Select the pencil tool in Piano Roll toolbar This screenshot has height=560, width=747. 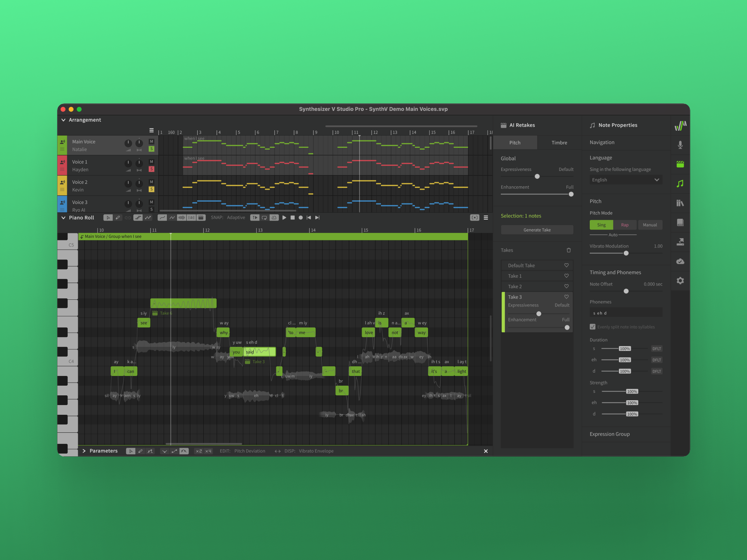pos(118,218)
